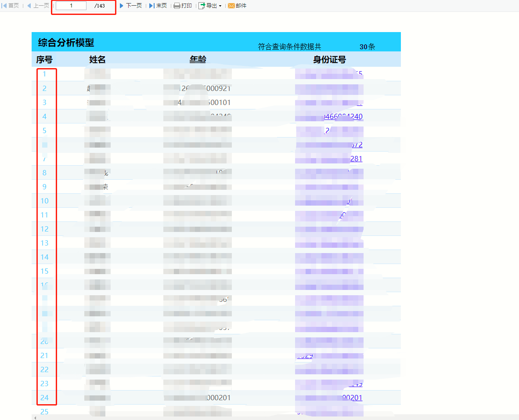Click row number 3
Screen dimensions: 519x420
point(44,102)
